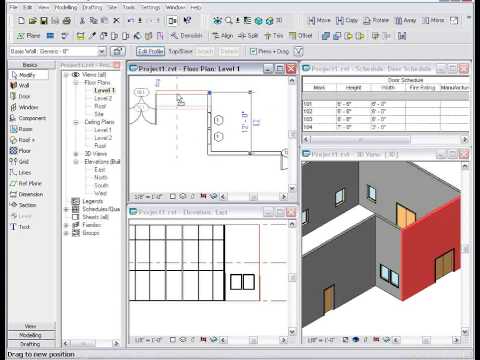
Task: Click the 3D View vertical scrollbar
Action: pyautogui.click(x=465, y=249)
